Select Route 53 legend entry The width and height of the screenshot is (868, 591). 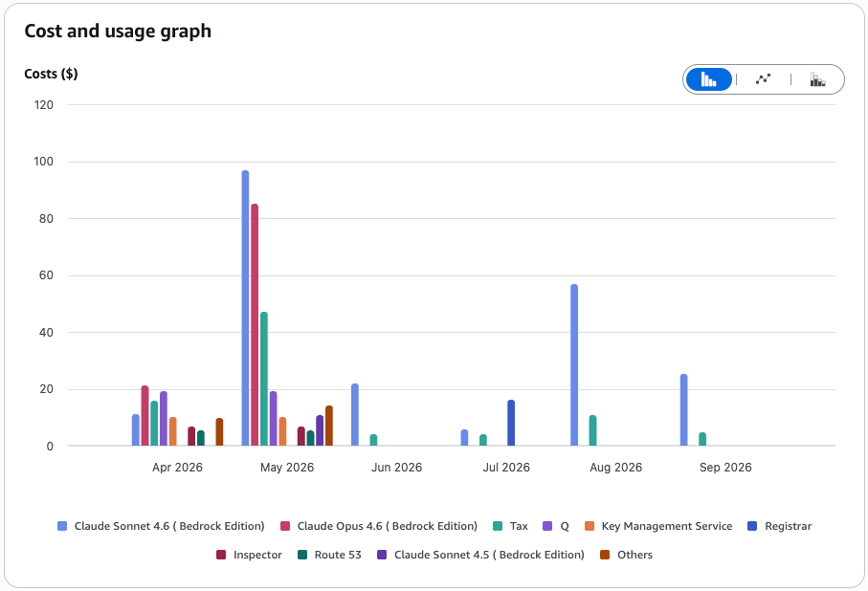tap(329, 555)
